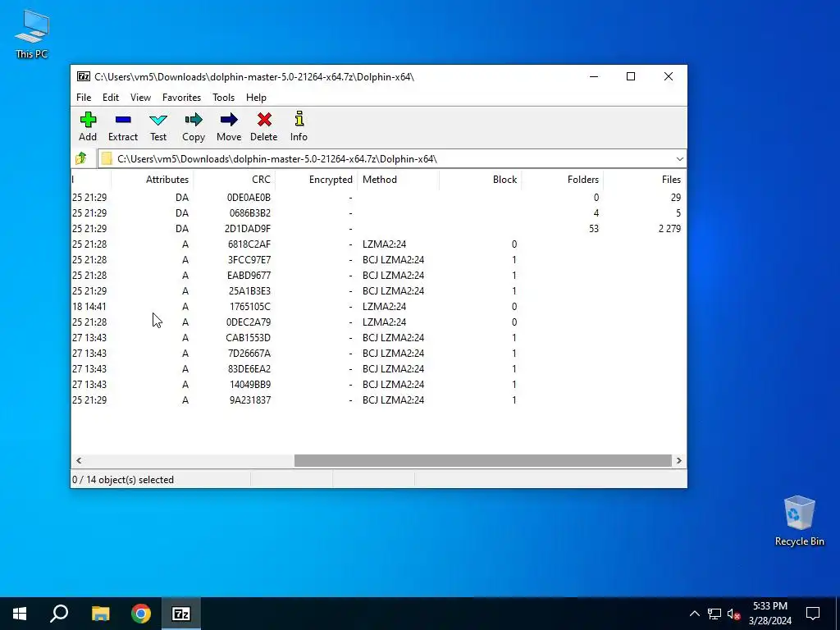Go up one folder level icon
Image resolution: width=840 pixels, height=630 pixels.
[81, 158]
